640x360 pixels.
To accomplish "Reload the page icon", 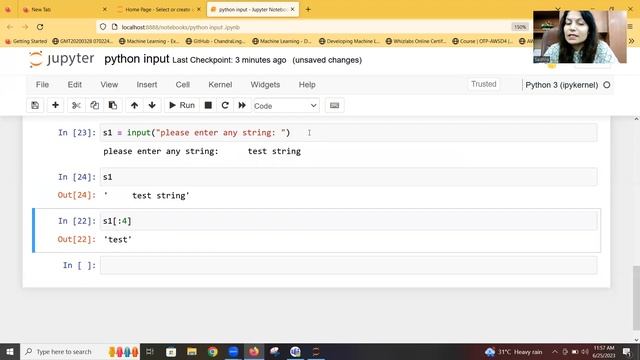I will (x=40, y=27).
